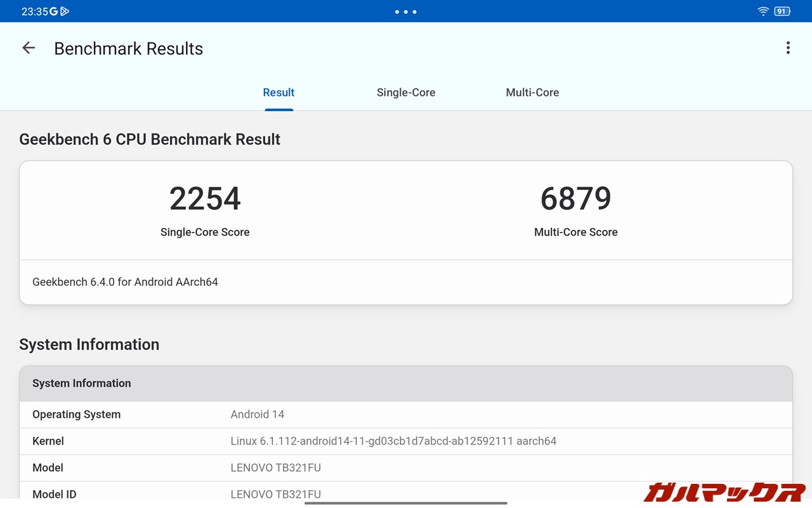Tap the 2254 Single-Core Score value
The width and height of the screenshot is (812, 508).
(205, 199)
